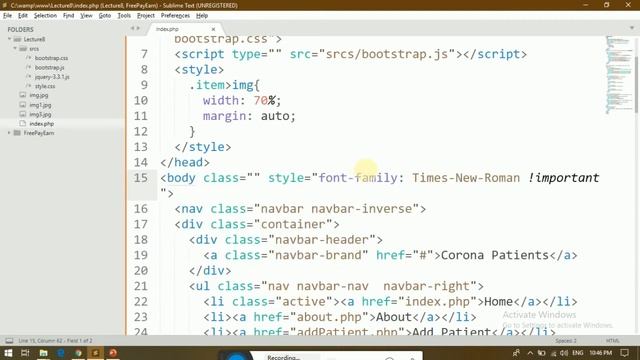The height and width of the screenshot is (360, 640).
Task: Open bootstrap.js in sidebar
Action: coord(49,67)
